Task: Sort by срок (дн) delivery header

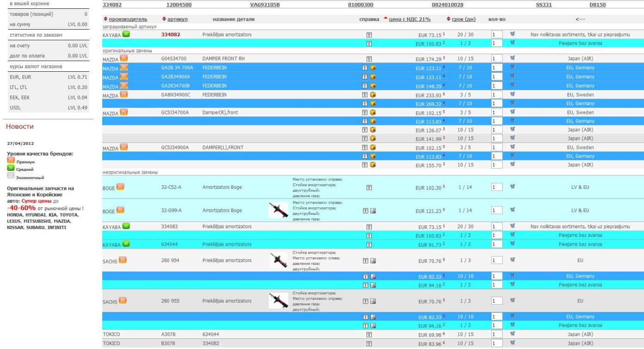Action: (463, 19)
